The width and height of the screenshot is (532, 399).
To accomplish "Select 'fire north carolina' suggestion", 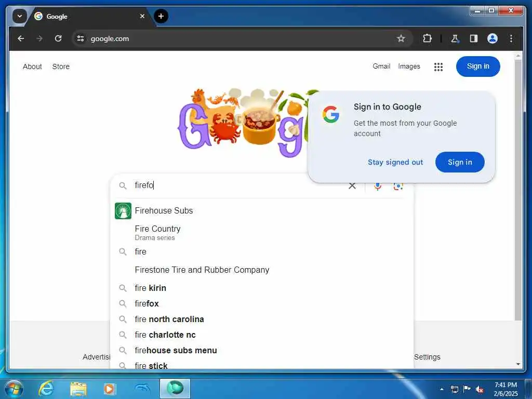I will 262,320.
